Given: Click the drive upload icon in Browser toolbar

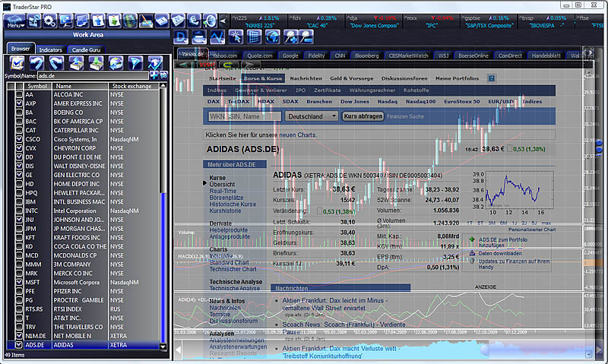Looking at the screenshot, I should (77, 63).
